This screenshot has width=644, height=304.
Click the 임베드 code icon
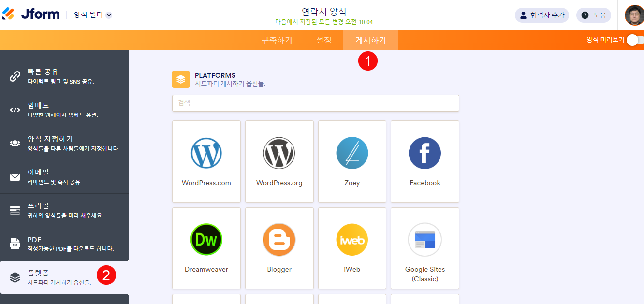point(15,110)
